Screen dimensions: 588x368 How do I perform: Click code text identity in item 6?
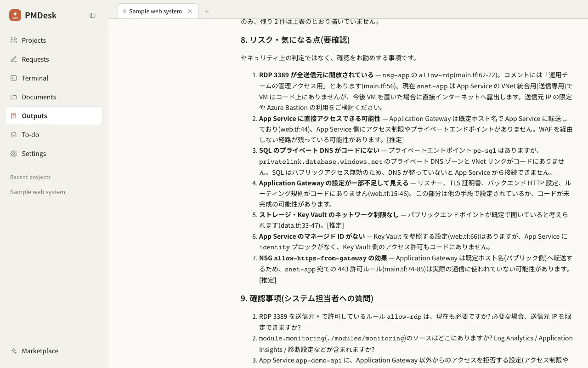(274, 247)
